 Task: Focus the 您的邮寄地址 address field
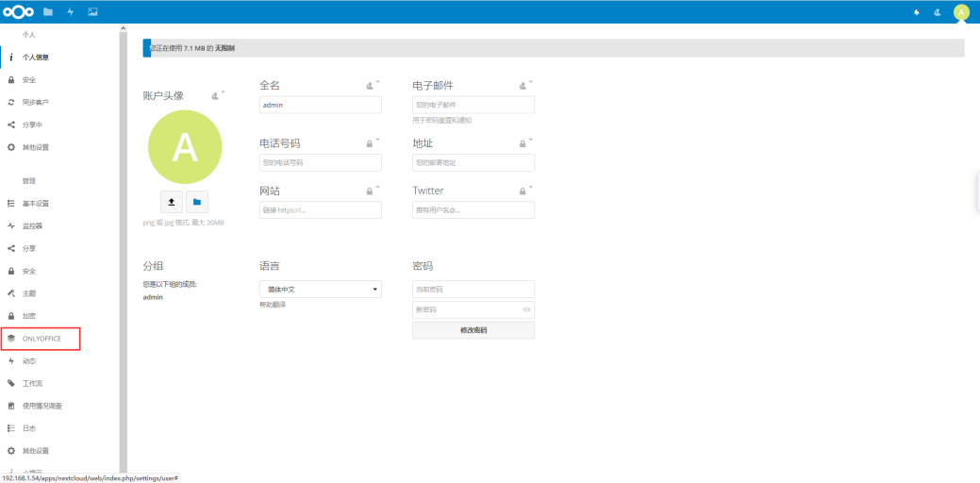click(x=473, y=162)
